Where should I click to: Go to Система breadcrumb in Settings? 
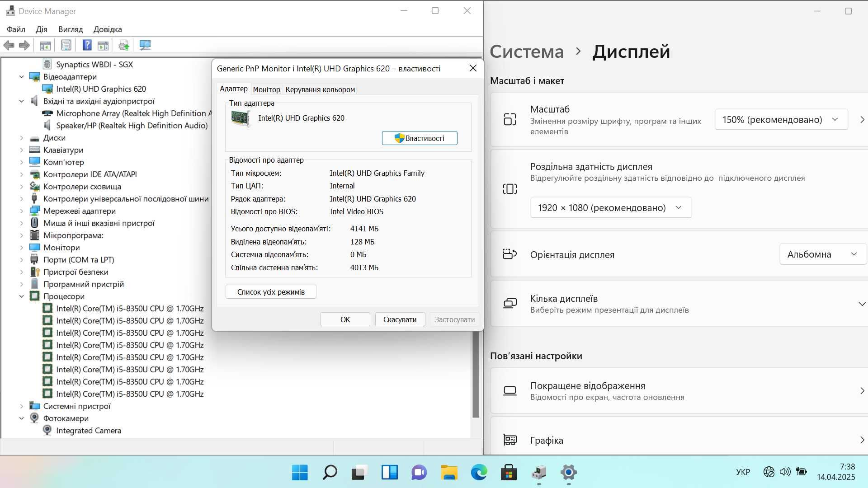(x=527, y=52)
